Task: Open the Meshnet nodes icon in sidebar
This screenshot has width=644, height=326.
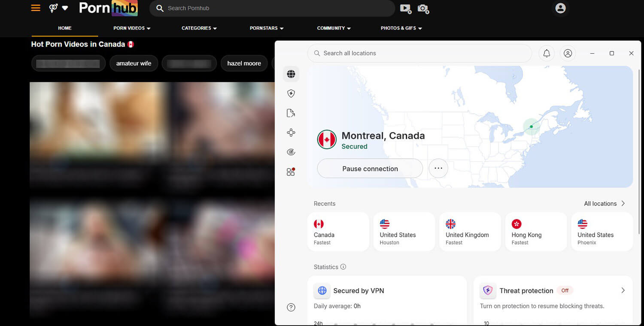Action: pyautogui.click(x=291, y=133)
